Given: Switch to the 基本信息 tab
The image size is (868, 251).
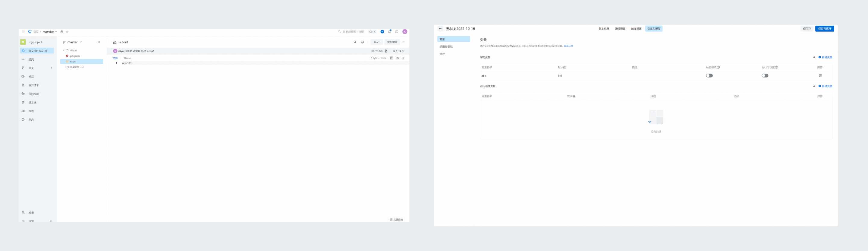Looking at the screenshot, I should [x=604, y=29].
